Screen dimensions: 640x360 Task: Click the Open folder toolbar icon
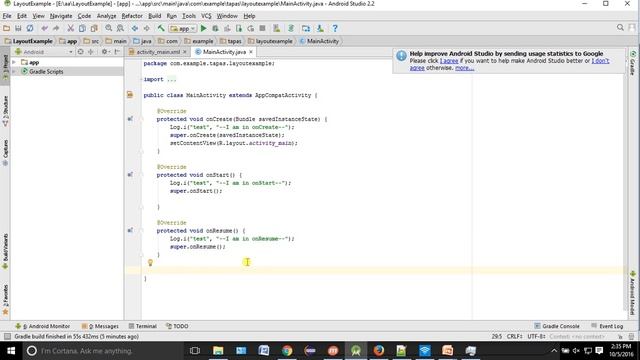pyautogui.click(x=7, y=29)
